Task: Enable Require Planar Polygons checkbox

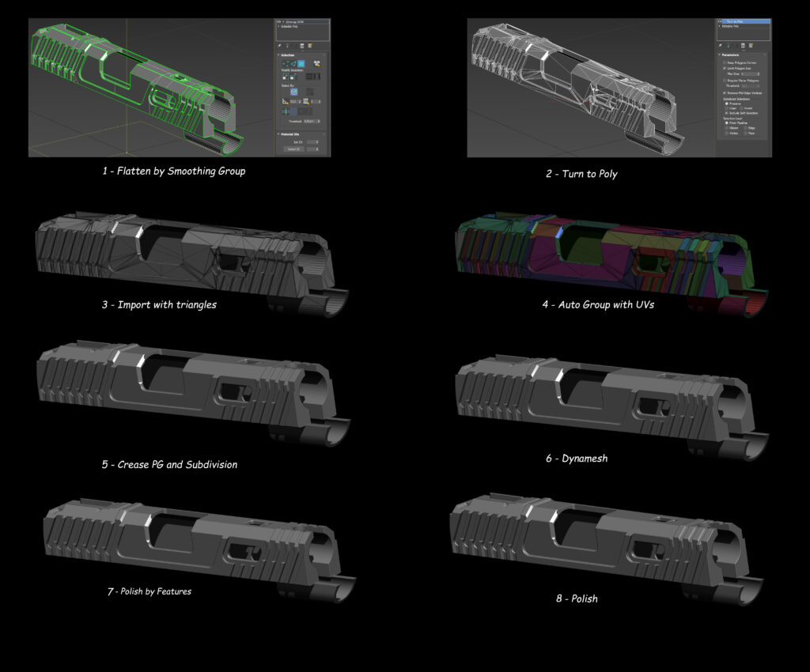Action: pos(725,81)
